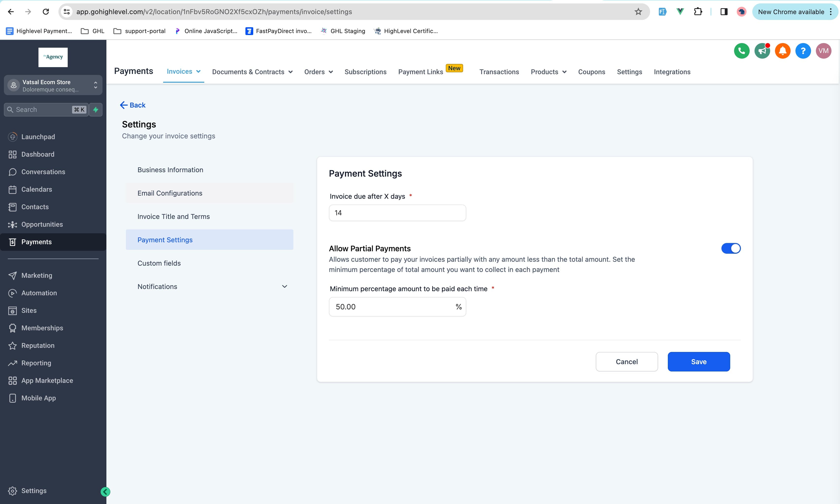Select Business Information settings section
The width and height of the screenshot is (840, 504).
tap(209, 170)
